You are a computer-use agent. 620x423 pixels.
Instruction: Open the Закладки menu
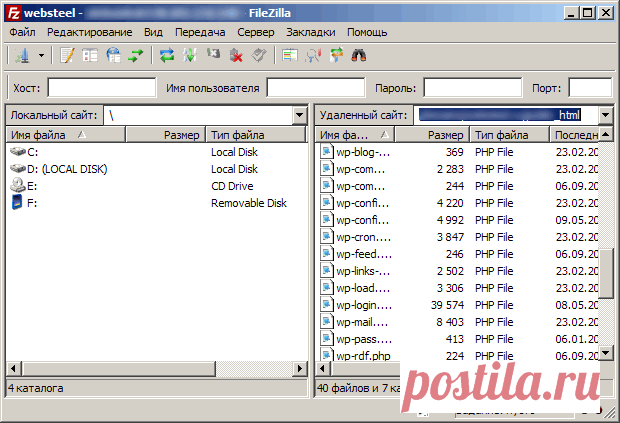point(311,32)
